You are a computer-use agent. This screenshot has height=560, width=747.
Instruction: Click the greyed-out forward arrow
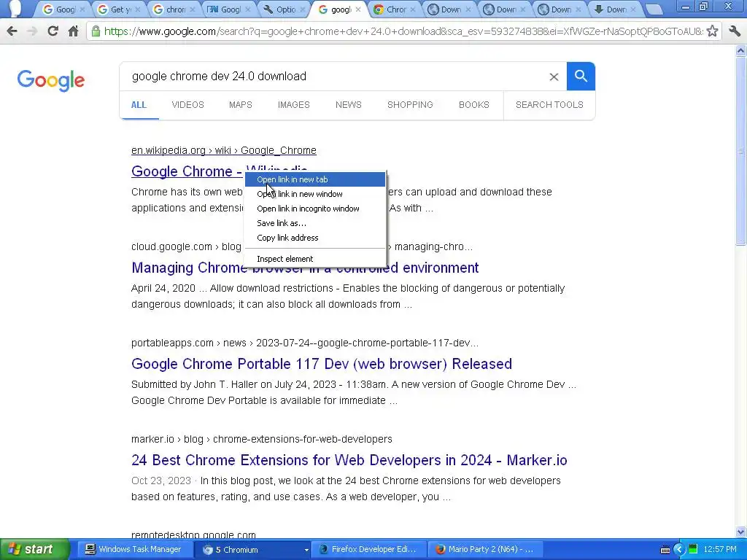coord(32,31)
